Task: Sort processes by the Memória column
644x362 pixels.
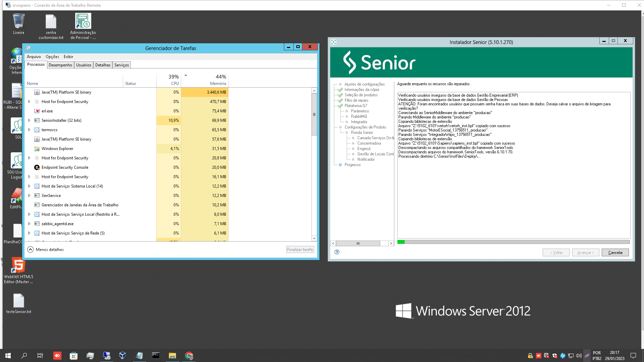Action: click(205, 80)
